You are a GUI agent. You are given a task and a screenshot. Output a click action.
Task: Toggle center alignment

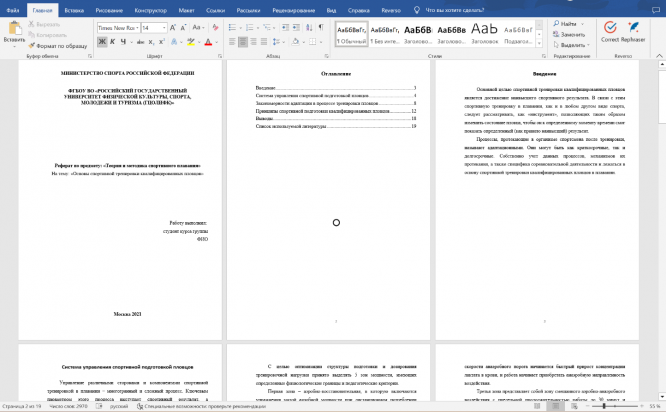click(x=243, y=42)
